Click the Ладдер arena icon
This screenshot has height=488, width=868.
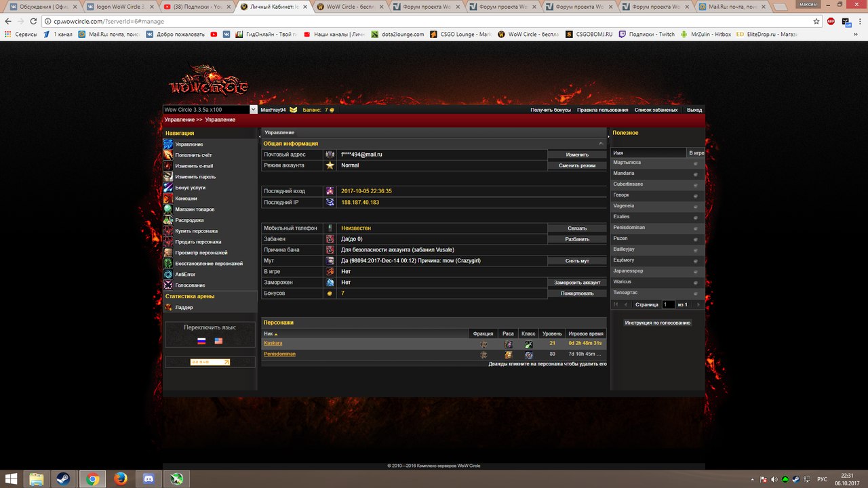pos(168,307)
